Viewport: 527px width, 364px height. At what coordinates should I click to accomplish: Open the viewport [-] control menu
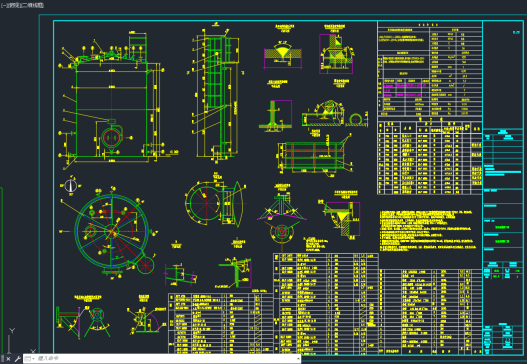(x=3, y=5)
